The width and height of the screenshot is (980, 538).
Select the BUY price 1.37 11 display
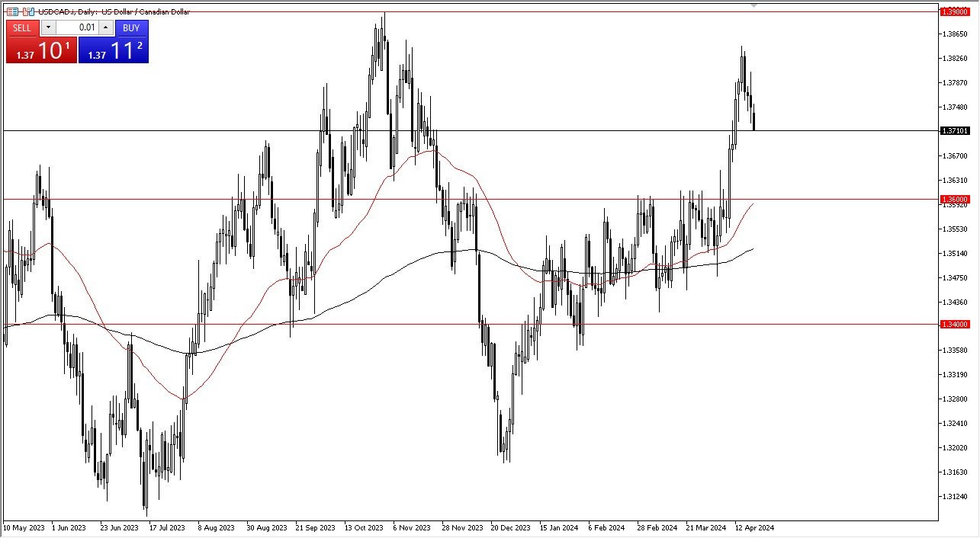point(114,51)
